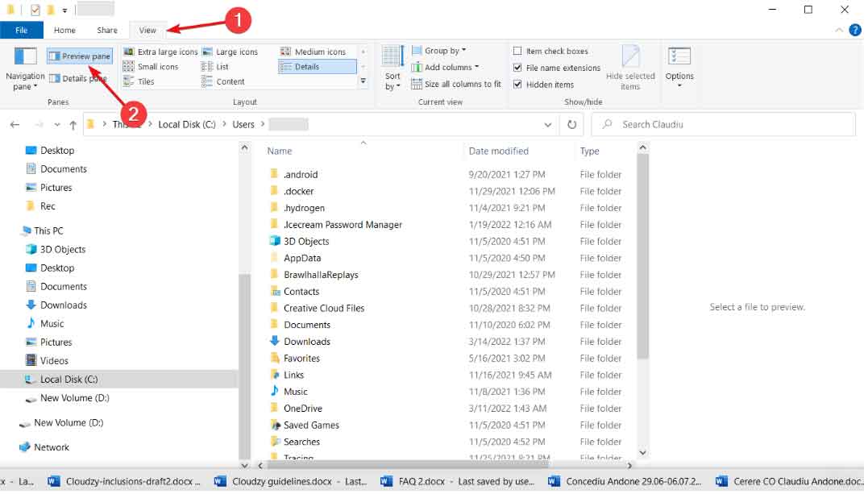This screenshot has width=868, height=494.
Task: Enable Item check boxes option
Action: (x=517, y=52)
